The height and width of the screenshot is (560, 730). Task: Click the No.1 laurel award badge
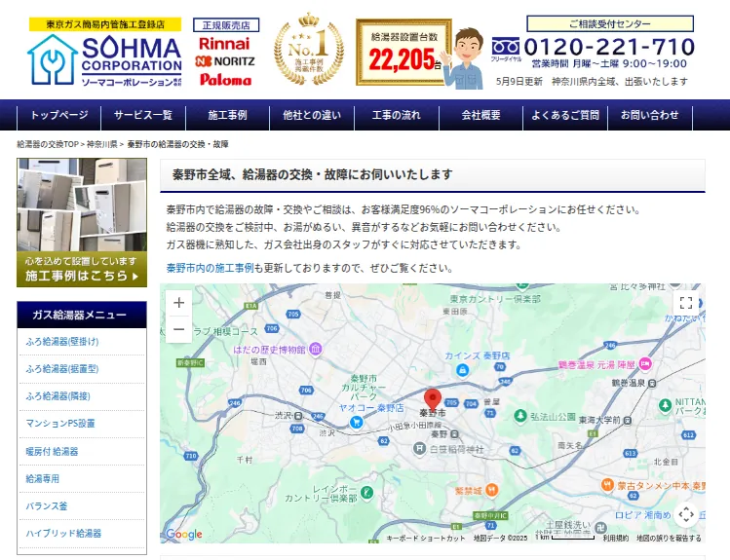[309, 50]
